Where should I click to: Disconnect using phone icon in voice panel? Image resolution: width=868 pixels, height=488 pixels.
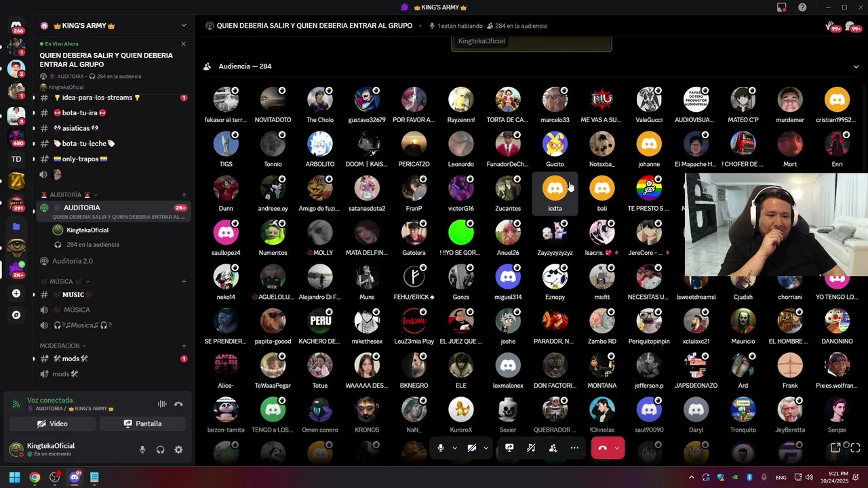point(178,404)
